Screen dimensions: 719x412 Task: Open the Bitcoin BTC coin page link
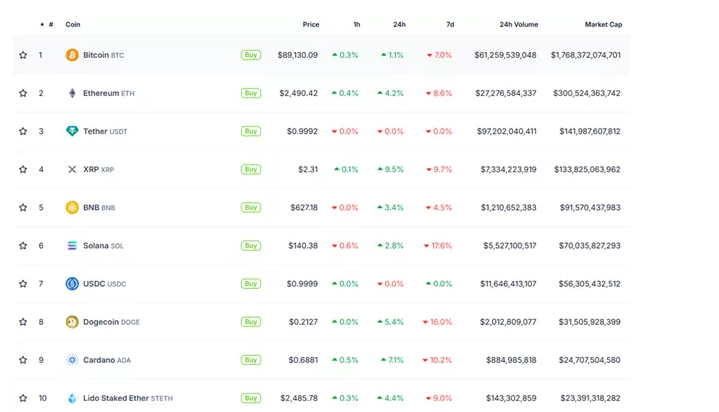(x=104, y=55)
